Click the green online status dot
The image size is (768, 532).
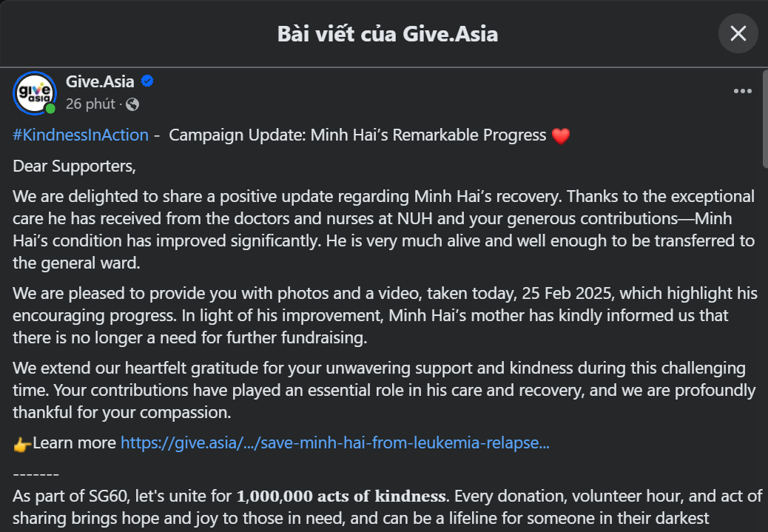pos(50,109)
